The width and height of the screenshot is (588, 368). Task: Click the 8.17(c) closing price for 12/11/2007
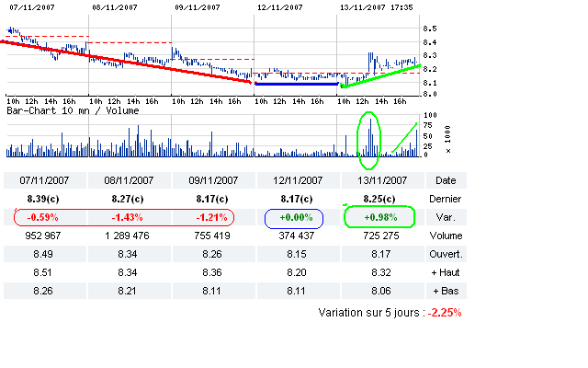point(297,199)
